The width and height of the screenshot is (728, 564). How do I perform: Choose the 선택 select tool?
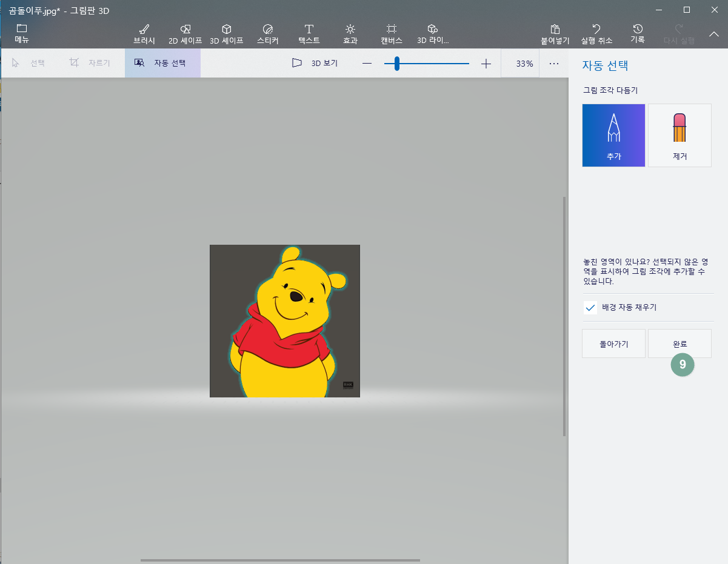coord(28,63)
